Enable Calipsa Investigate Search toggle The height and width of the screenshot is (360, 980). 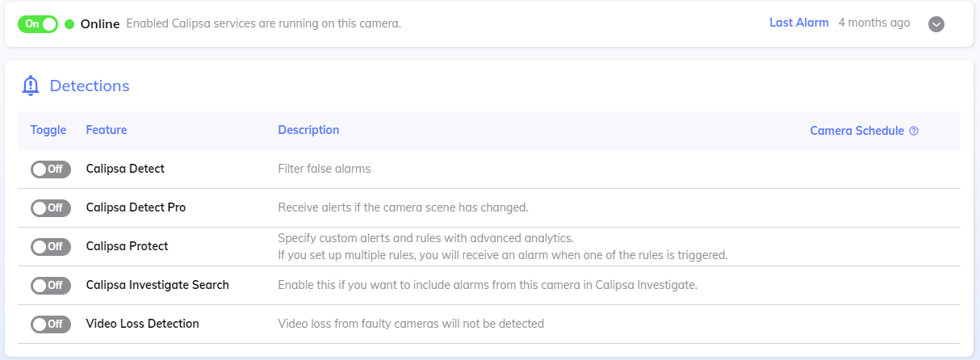click(x=51, y=285)
